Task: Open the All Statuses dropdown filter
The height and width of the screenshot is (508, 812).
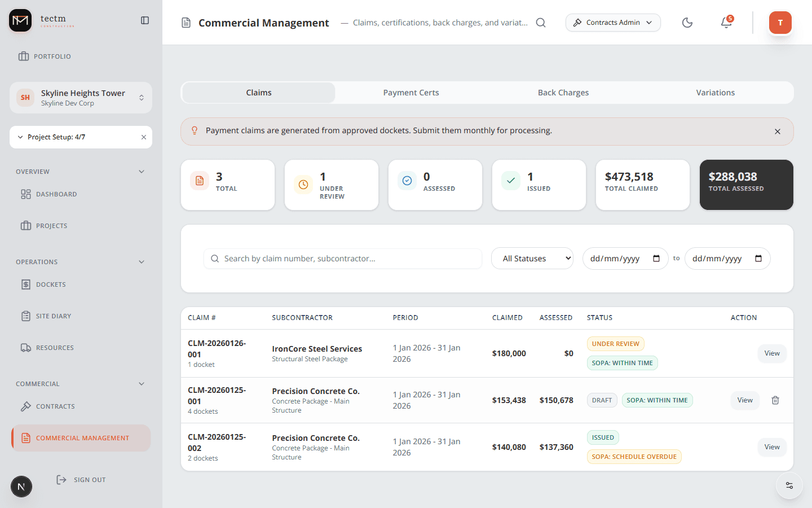Action: (x=532, y=258)
